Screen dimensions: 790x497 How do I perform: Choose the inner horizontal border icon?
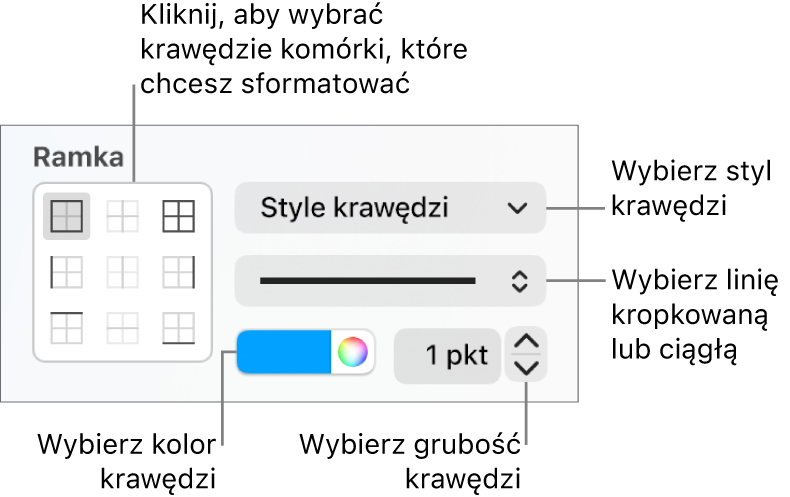(122, 328)
